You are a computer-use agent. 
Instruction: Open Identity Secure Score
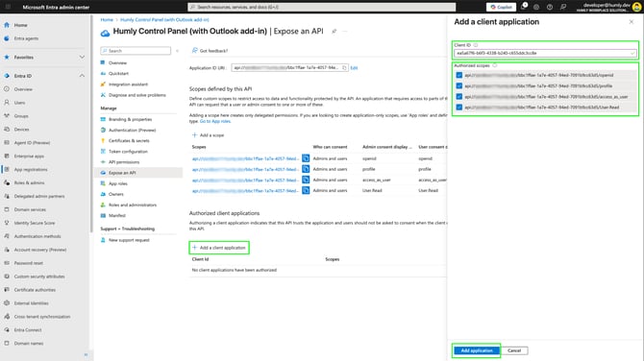point(35,223)
